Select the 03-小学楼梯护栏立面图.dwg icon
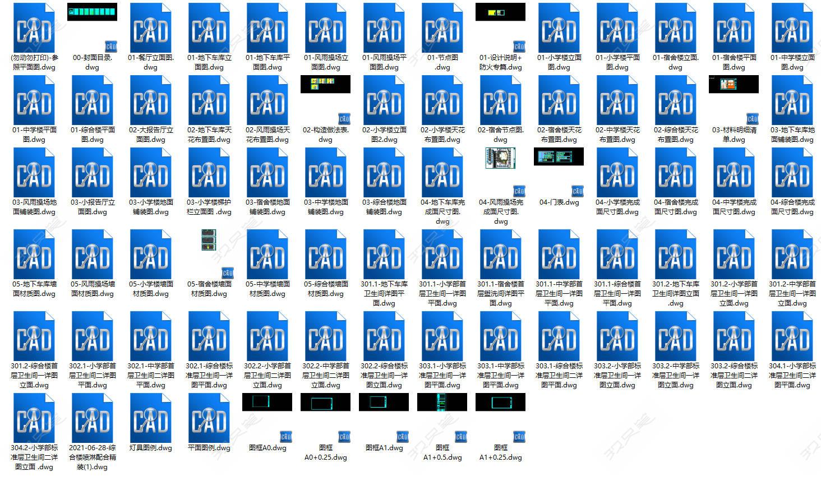The image size is (821, 504). 209,172
